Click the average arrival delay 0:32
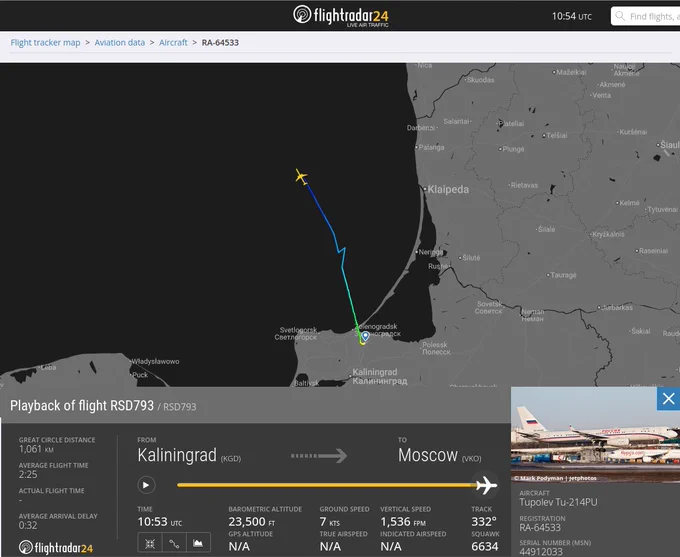The width and height of the screenshot is (680, 557). pos(28,525)
